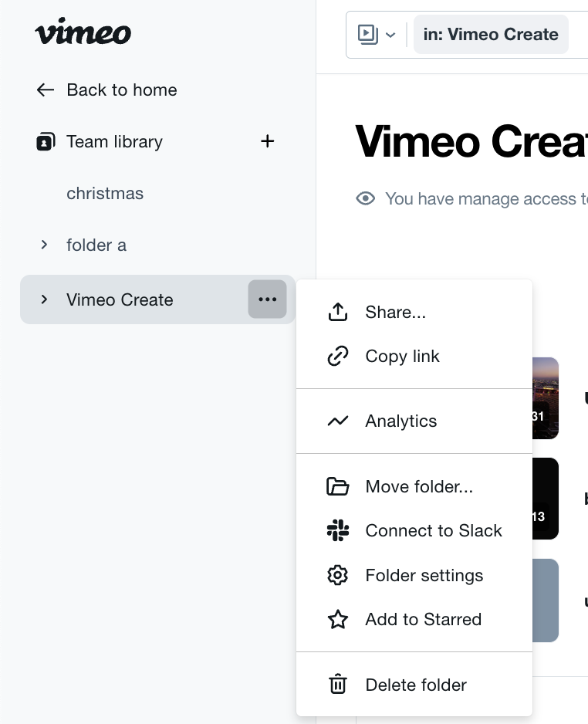The width and height of the screenshot is (588, 724).
Task: Open the video type dropdown in search bar
Action: point(377,34)
